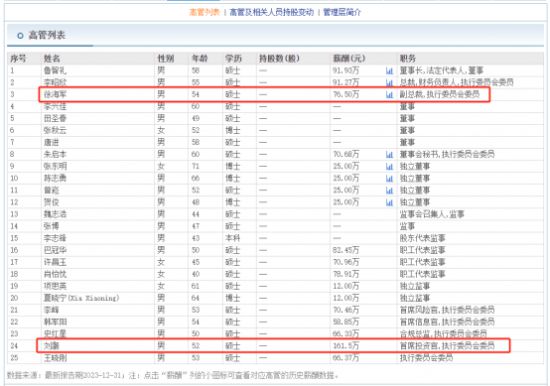Screen dimensions: 550x386
Task: Select name 巴冠华 in row 16
Action: pos(55,250)
